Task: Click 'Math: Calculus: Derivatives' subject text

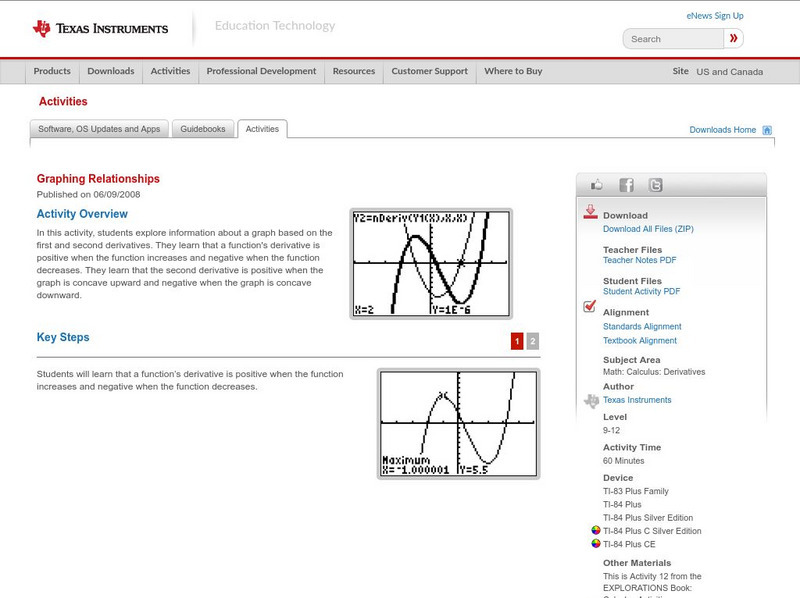Action: point(654,372)
